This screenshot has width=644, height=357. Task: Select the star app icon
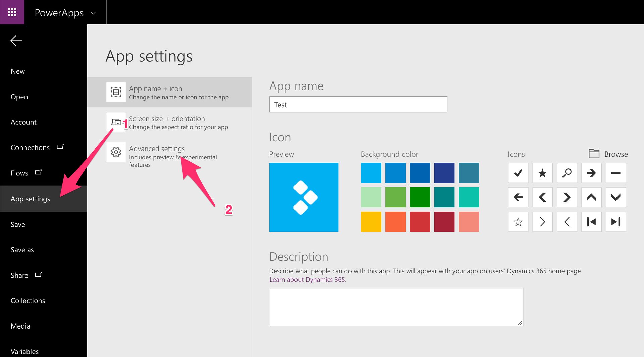542,173
